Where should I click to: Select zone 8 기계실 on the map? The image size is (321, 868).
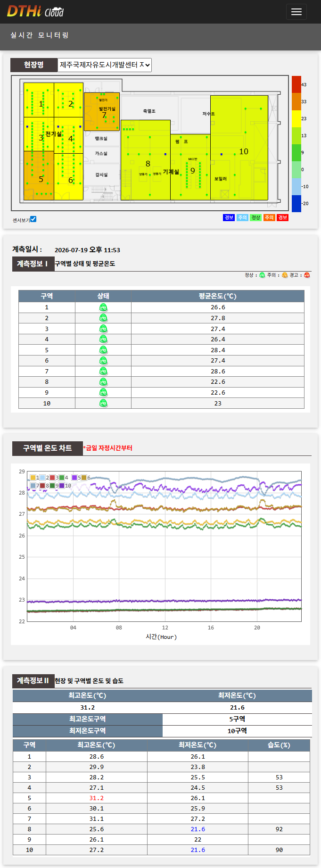pos(146,160)
